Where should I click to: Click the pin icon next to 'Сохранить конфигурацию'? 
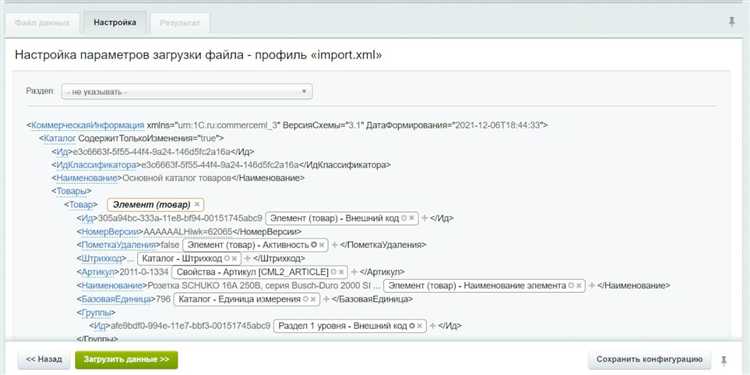(x=724, y=360)
